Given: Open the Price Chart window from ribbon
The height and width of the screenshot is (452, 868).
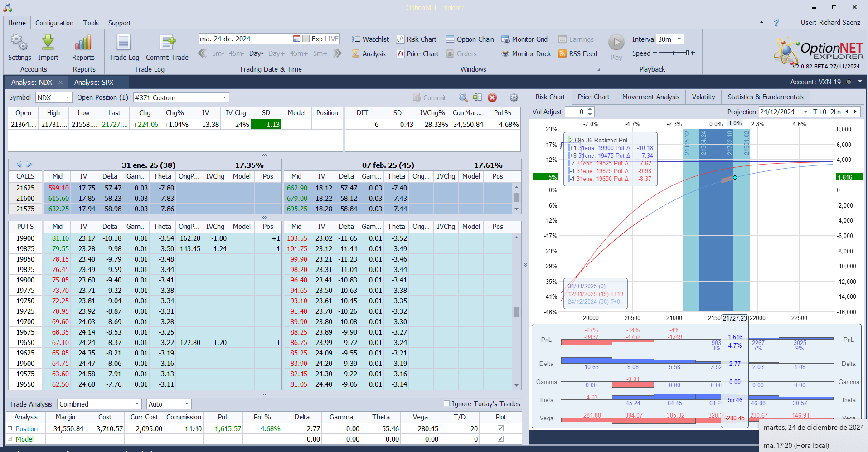Looking at the screenshot, I should click(x=417, y=54).
